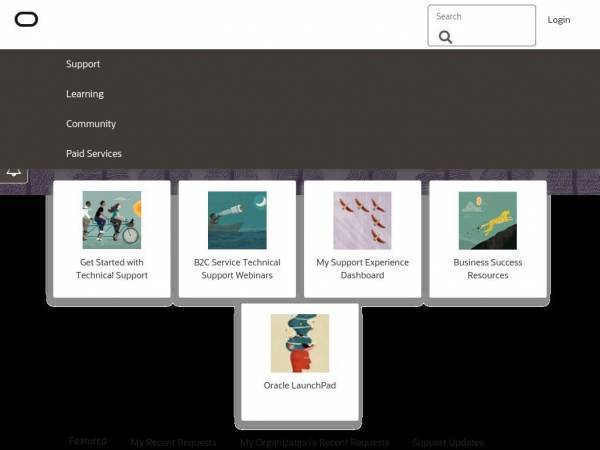Open Business Success Resources card title
The width and height of the screenshot is (600, 450).
click(488, 269)
